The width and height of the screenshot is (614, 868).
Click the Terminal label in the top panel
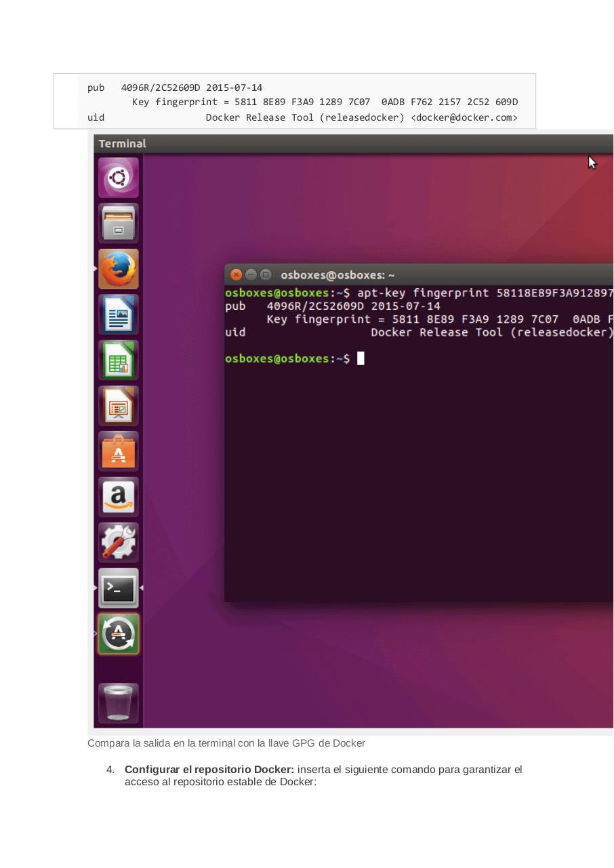123,143
